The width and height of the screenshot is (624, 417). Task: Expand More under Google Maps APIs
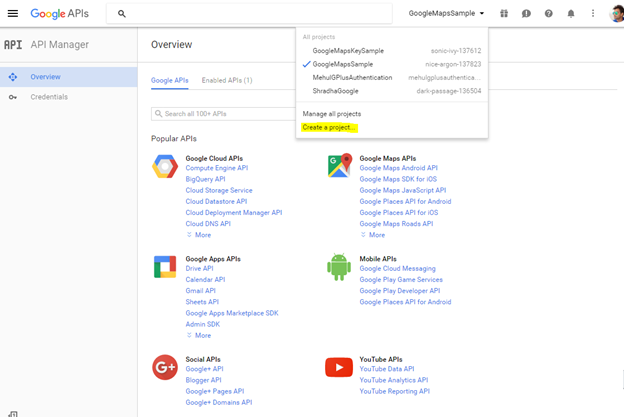(374, 235)
